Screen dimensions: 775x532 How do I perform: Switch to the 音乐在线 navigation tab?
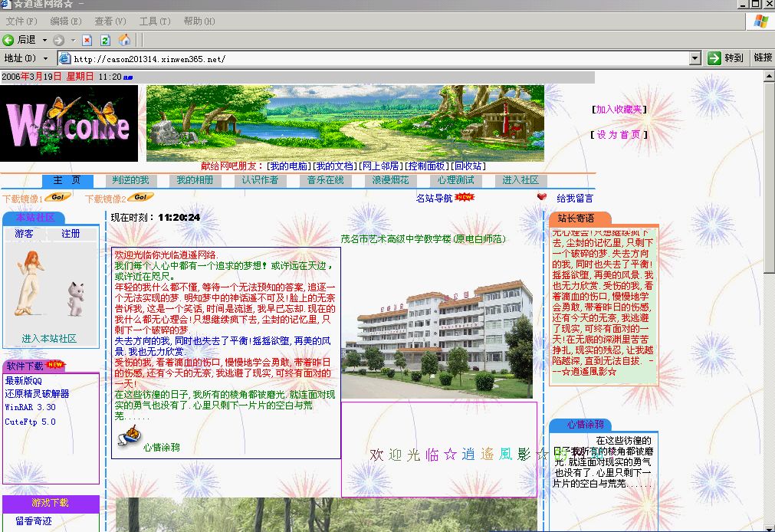pyautogui.click(x=326, y=181)
